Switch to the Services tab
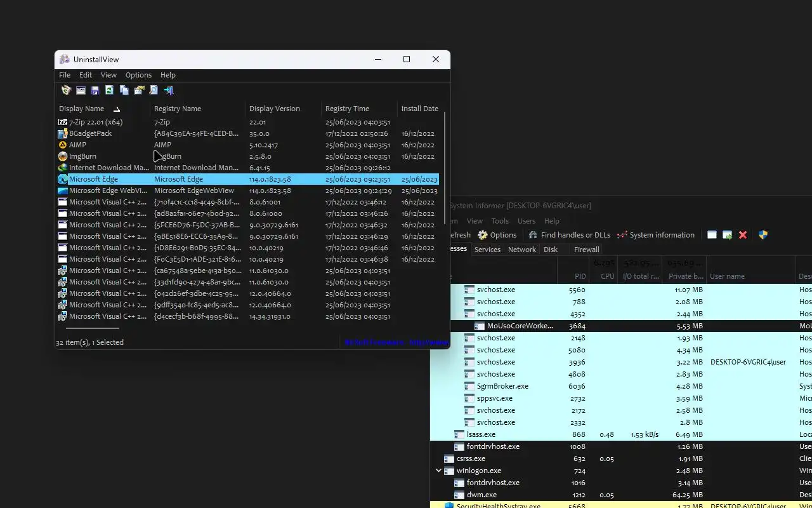 pos(487,250)
